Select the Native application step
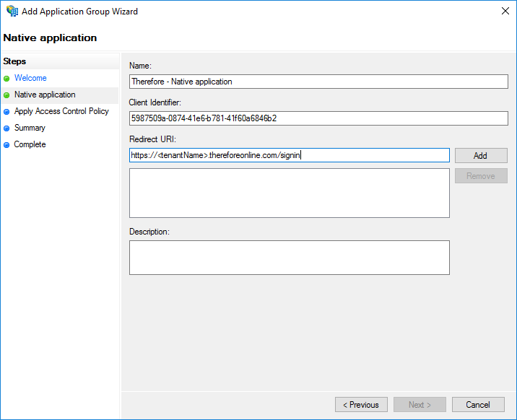Image resolution: width=517 pixels, height=420 pixels. click(45, 95)
